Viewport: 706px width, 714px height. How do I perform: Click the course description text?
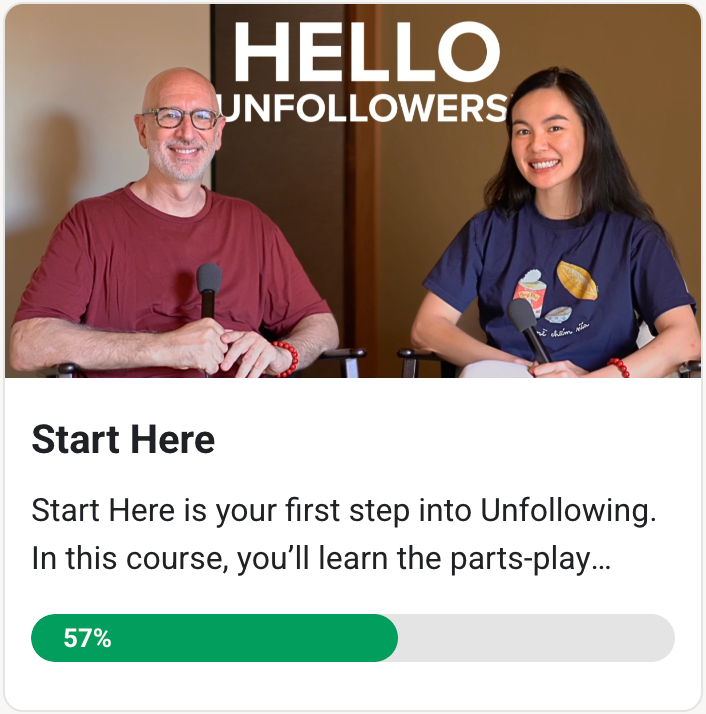344,535
